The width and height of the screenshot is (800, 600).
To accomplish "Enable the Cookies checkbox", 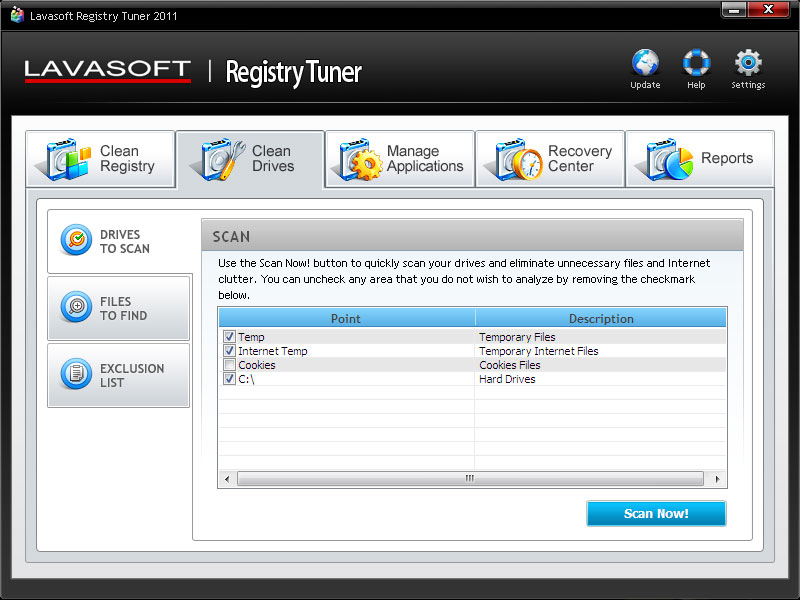I will [x=229, y=365].
